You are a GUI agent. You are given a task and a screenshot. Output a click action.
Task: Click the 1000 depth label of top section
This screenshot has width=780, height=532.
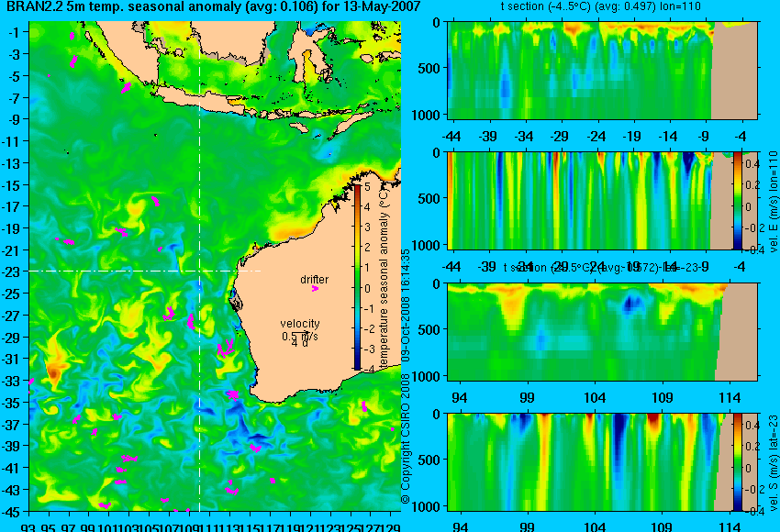pyautogui.click(x=426, y=116)
